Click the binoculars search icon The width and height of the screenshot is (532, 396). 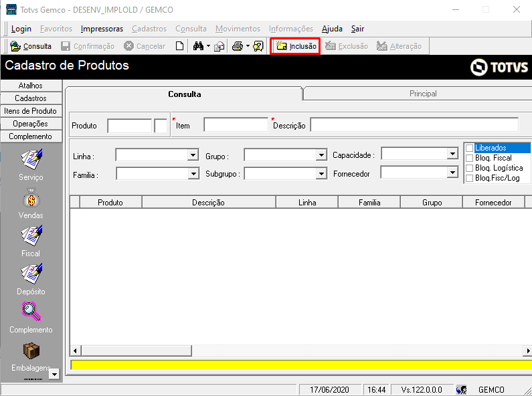(198, 45)
